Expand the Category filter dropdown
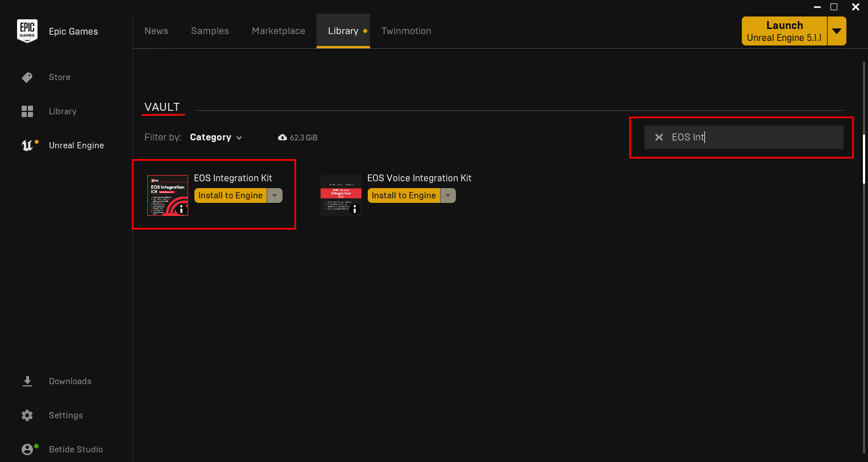Image resolution: width=868 pixels, height=462 pixels. point(216,138)
